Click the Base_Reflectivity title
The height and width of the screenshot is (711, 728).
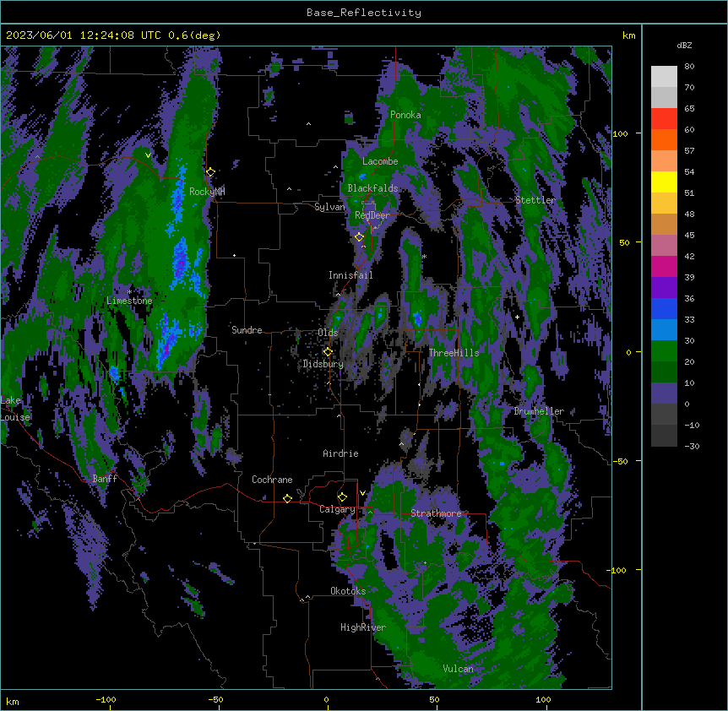364,13
